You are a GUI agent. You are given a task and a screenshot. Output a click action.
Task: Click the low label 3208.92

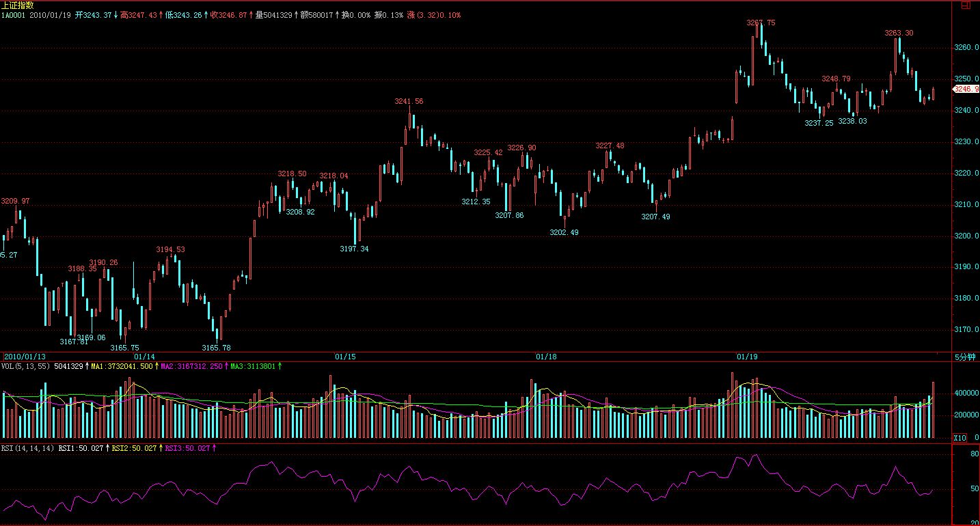pos(300,212)
